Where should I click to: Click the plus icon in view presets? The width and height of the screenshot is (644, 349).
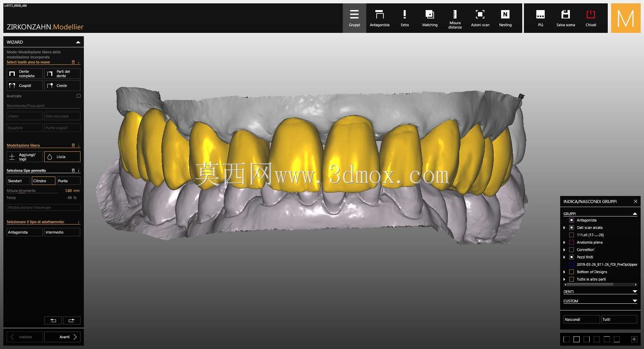click(634, 339)
